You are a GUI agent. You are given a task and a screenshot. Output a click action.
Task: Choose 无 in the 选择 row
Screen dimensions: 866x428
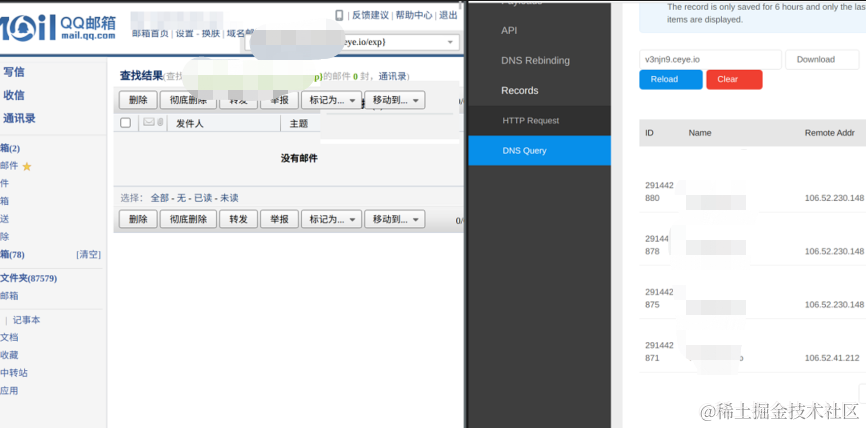(x=181, y=198)
